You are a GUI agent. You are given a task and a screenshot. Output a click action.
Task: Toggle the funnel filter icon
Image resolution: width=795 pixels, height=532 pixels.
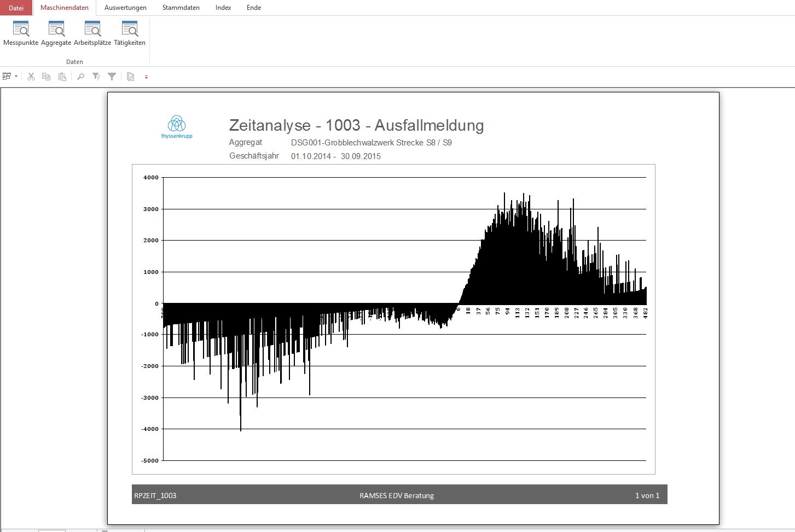click(x=112, y=77)
